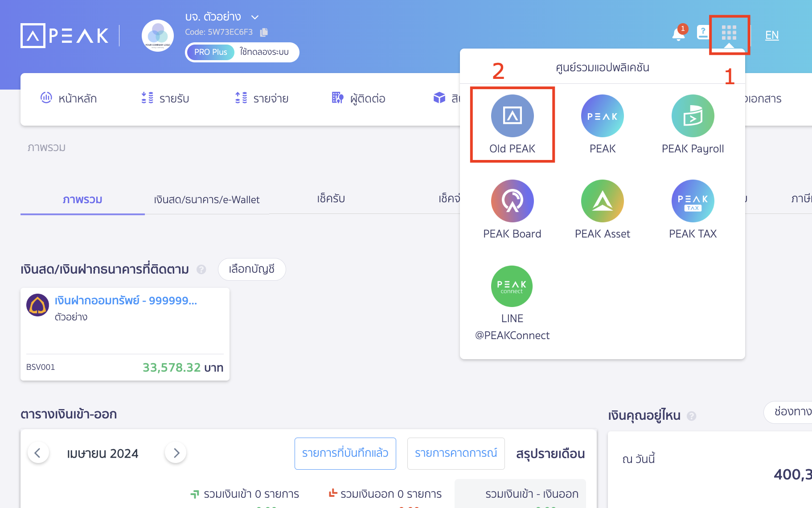Open LINE @PEAKConnect
The height and width of the screenshot is (508, 812).
512,303
